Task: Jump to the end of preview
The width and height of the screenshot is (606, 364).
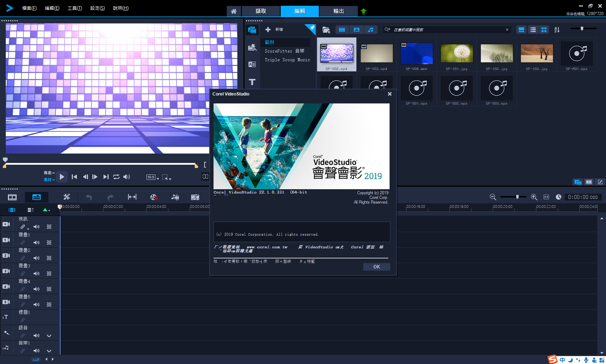Action: 106,177
